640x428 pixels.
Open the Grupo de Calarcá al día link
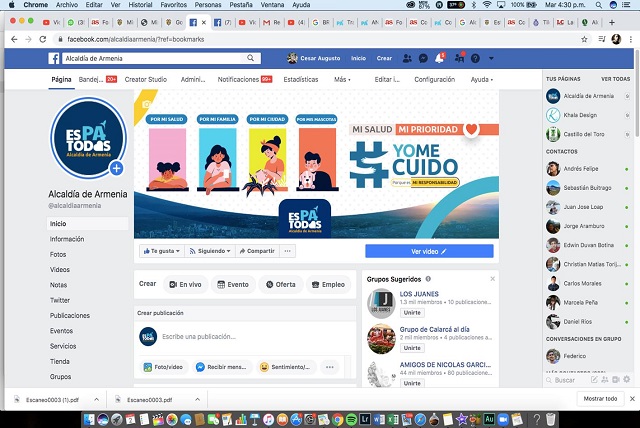click(434, 329)
